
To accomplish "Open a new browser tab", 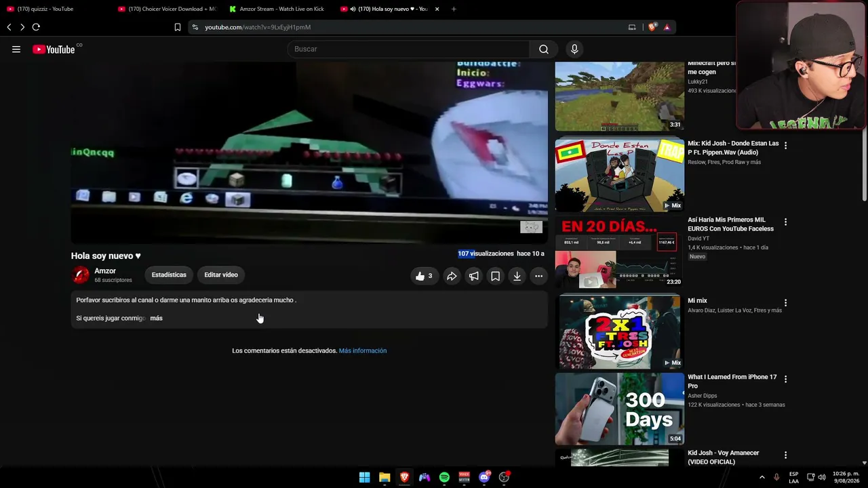I will (x=454, y=9).
